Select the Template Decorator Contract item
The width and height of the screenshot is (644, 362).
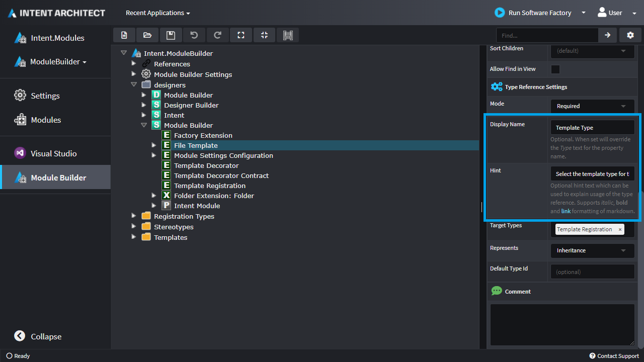[x=221, y=175]
